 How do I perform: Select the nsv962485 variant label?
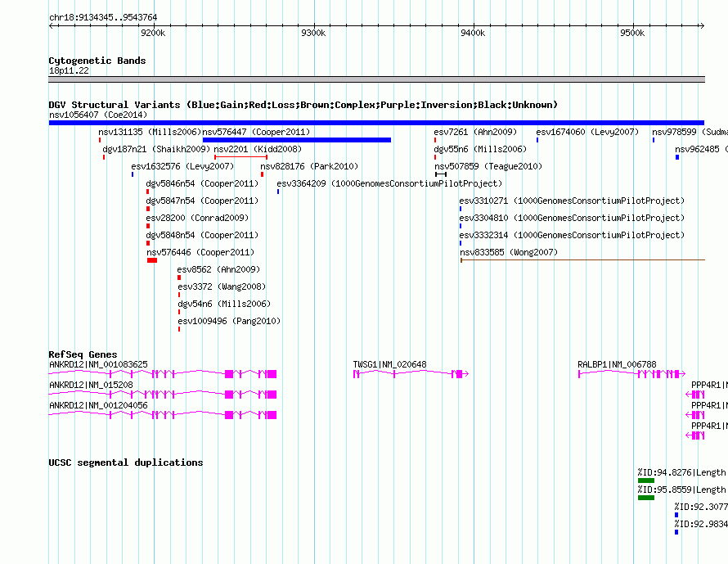(702, 149)
